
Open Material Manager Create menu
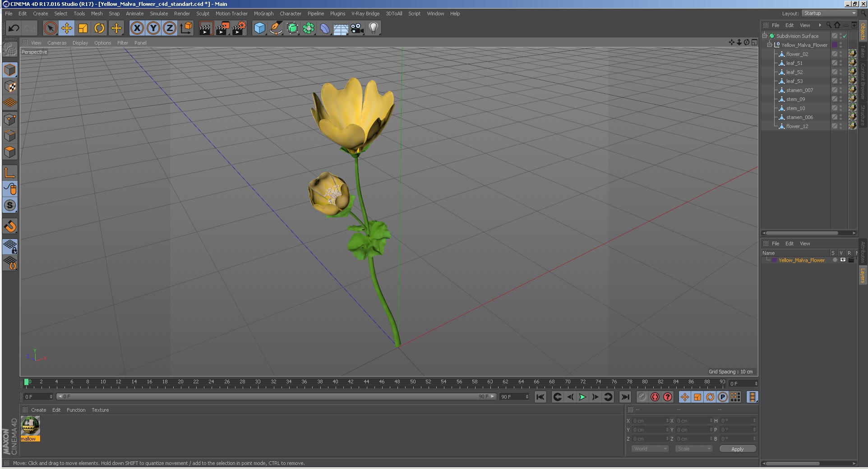click(38, 410)
